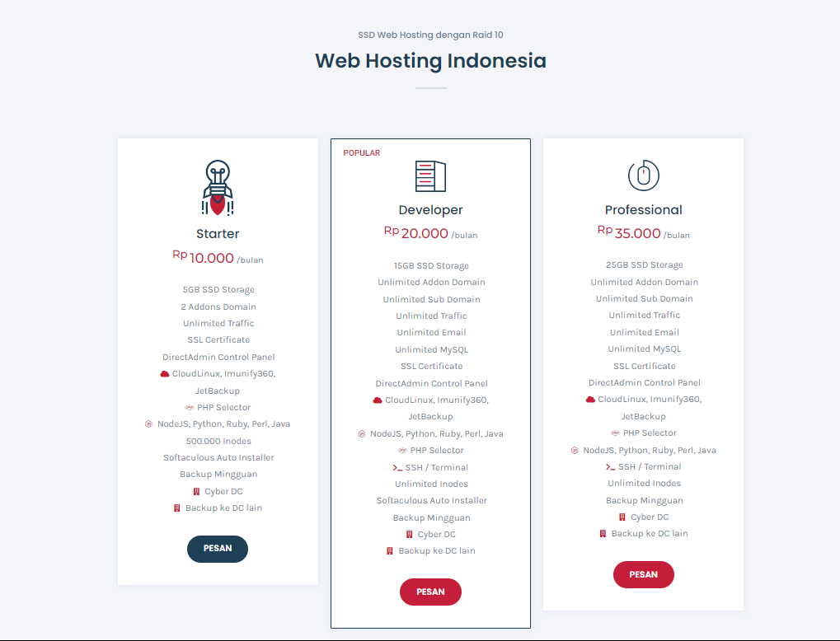Click the Professional plan title
840x641 pixels.
[644, 210]
